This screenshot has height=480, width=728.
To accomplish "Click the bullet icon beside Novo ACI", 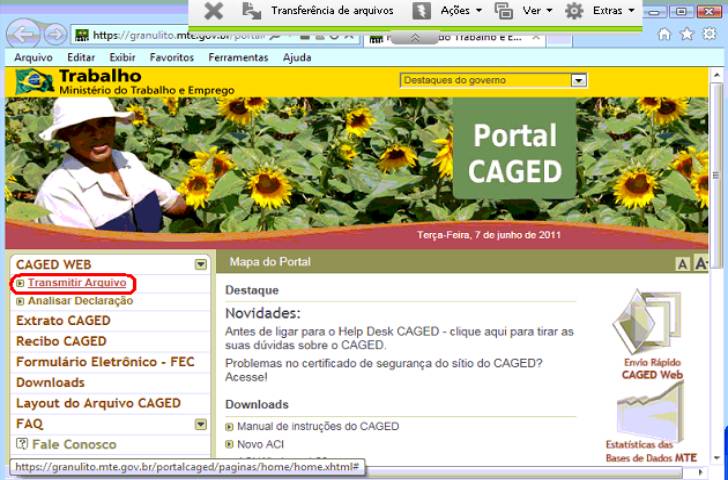I will (x=229, y=445).
